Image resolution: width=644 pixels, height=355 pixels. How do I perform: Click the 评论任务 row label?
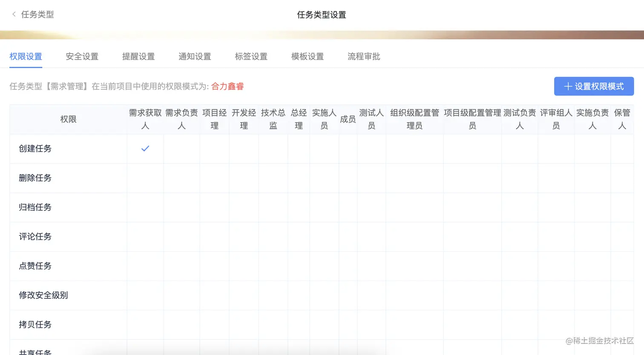35,237
